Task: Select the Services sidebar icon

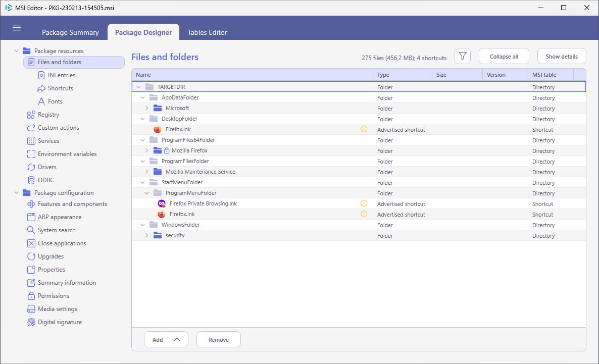Action: 31,141
